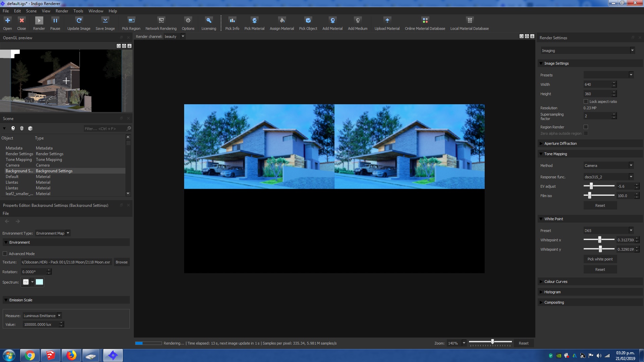Click the Pick Material icon
This screenshot has height=362, width=644.
tap(254, 21)
